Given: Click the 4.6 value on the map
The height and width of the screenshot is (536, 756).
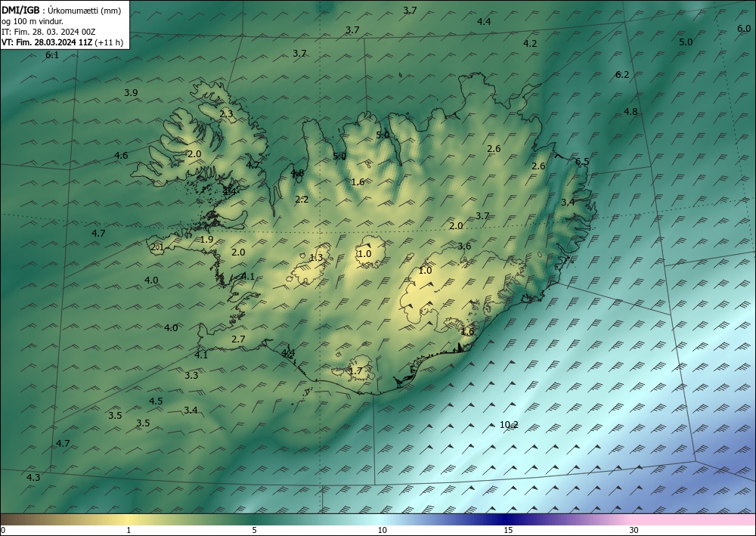Looking at the screenshot, I should [121, 155].
